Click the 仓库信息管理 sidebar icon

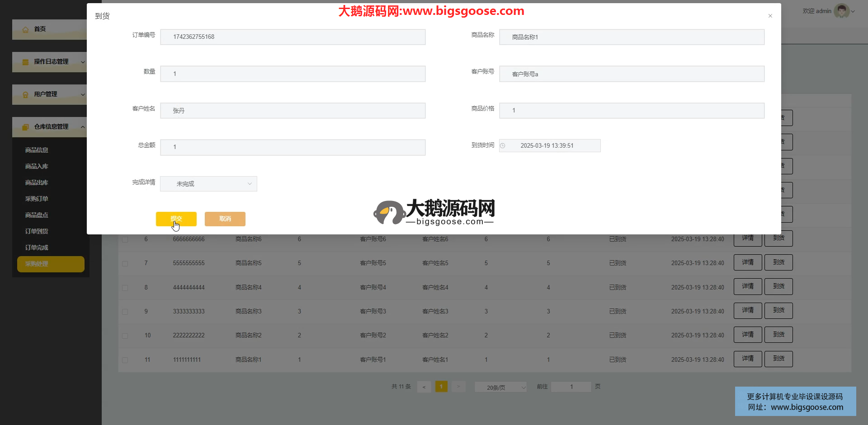coord(26,127)
